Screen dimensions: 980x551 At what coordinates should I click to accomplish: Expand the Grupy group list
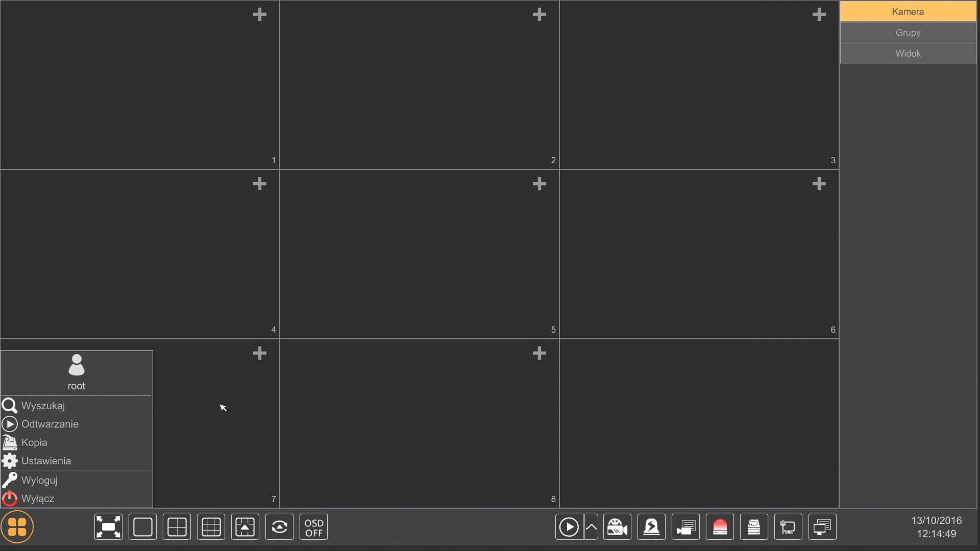pos(908,32)
